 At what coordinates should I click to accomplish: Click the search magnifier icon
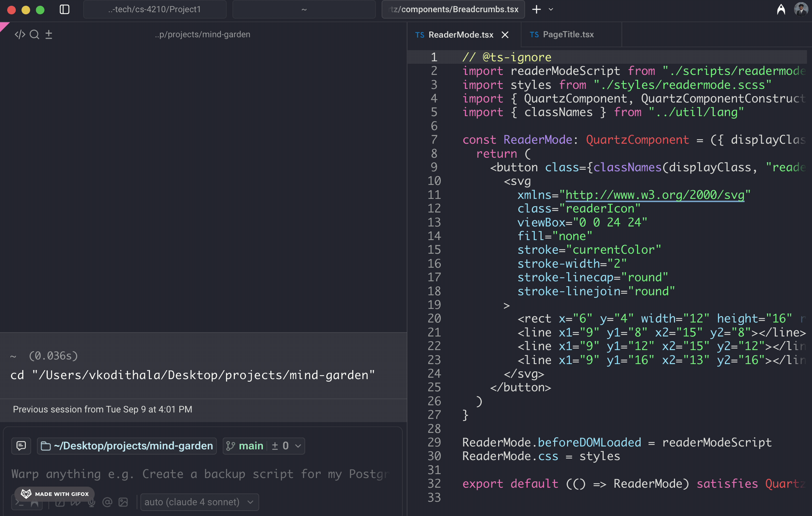[x=34, y=34]
